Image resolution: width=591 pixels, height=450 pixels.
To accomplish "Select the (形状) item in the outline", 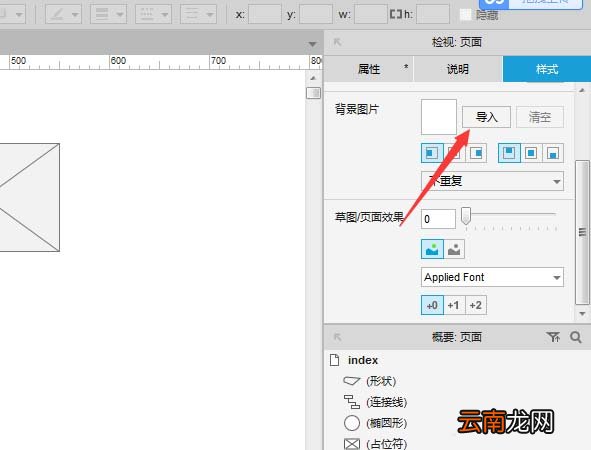I will (x=381, y=381).
